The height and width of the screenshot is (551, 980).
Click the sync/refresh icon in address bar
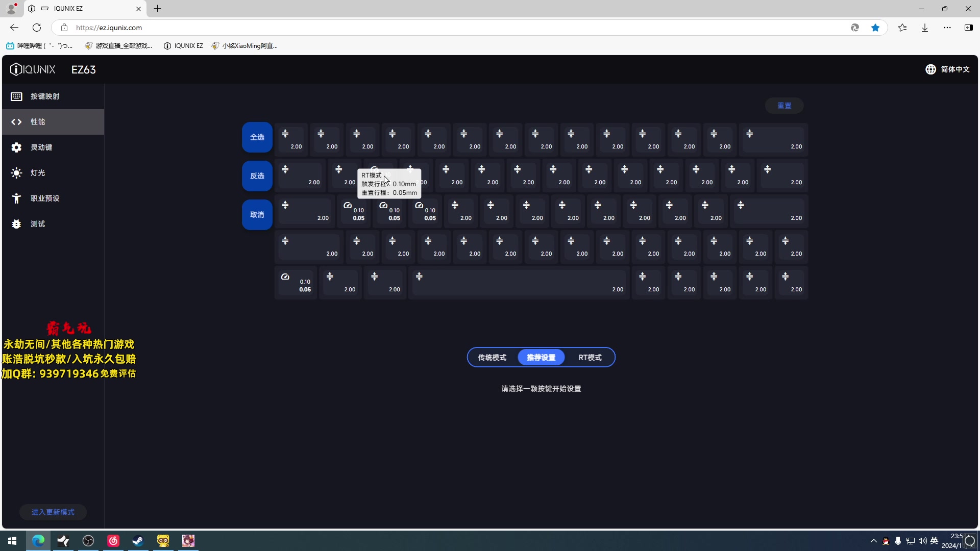855,28
